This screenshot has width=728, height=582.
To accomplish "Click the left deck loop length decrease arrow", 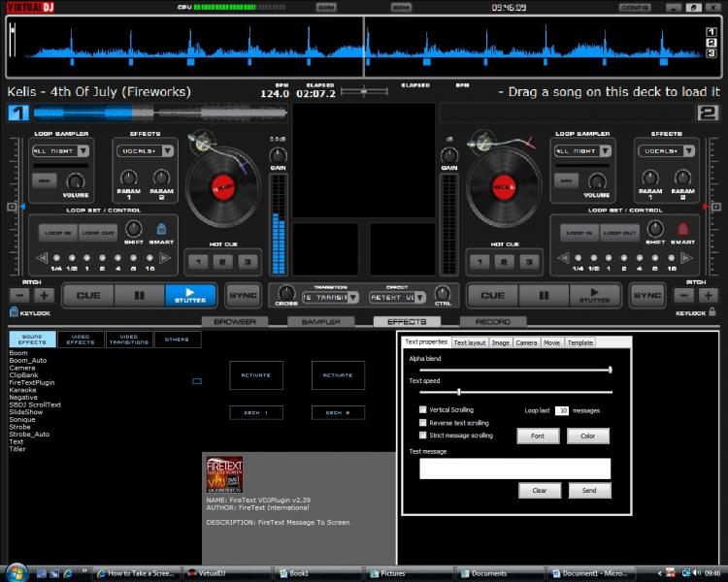I will click(42, 257).
